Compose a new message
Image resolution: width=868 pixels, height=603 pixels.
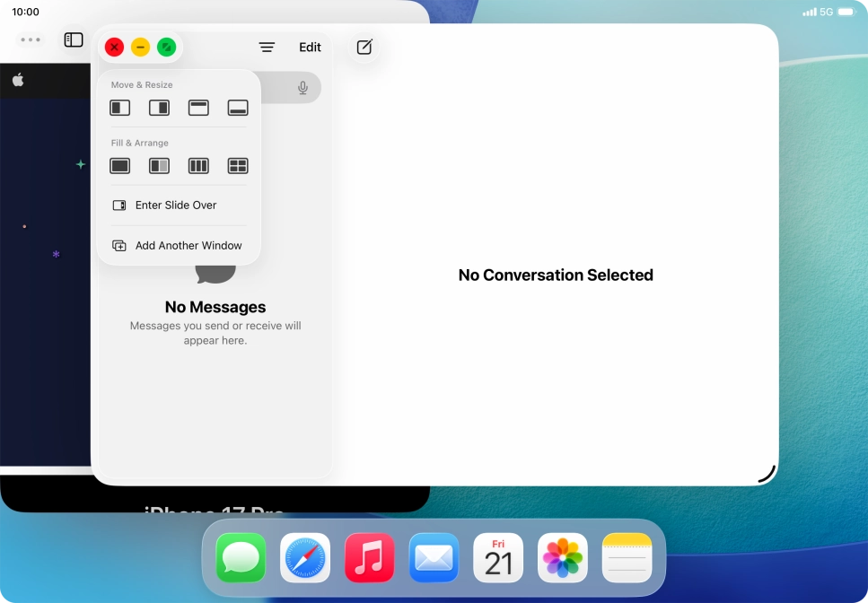(364, 47)
